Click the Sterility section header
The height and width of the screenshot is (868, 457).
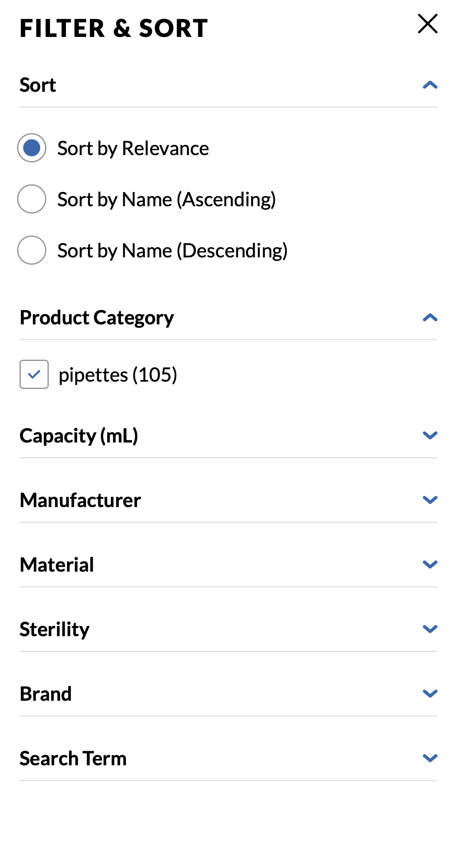[x=55, y=628]
